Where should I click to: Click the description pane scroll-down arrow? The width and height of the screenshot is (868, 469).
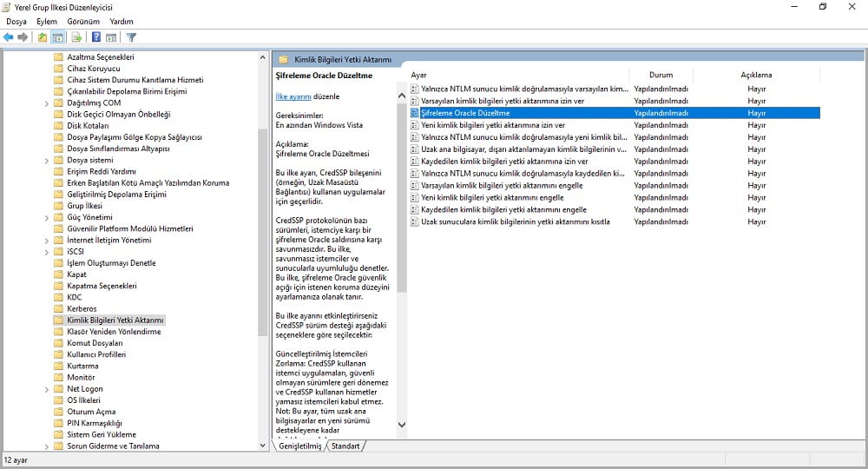click(x=402, y=425)
